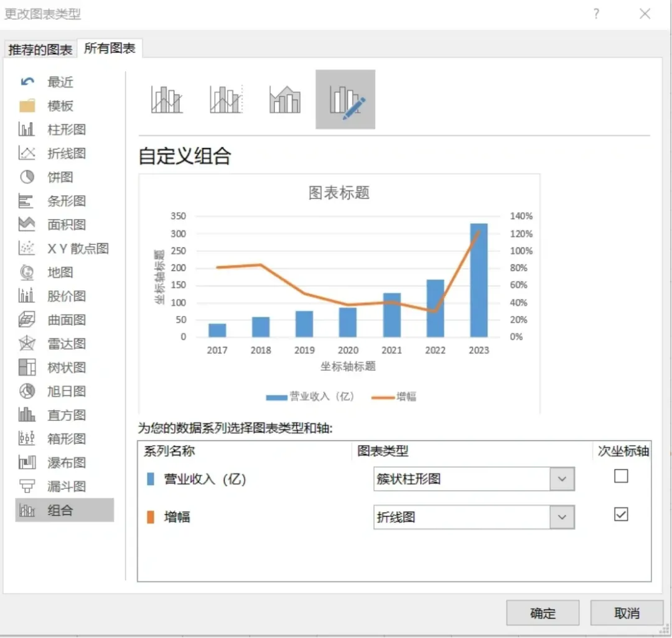
Task: Choose the 条形图 bar chart category
Action: point(64,201)
